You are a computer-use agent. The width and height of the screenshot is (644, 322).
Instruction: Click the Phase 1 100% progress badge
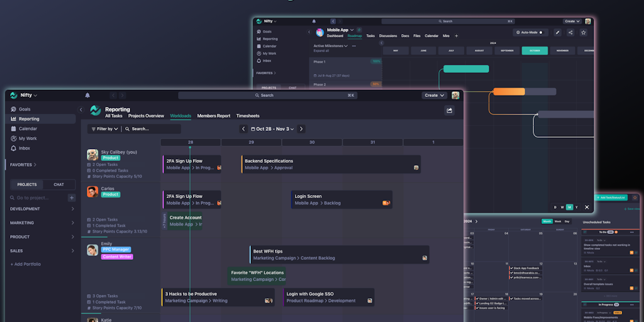[x=376, y=62]
